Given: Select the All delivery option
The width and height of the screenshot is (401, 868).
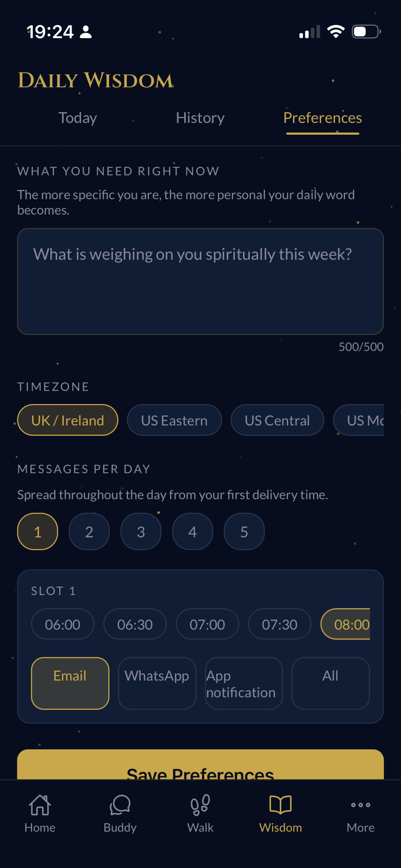Looking at the screenshot, I should click(331, 683).
